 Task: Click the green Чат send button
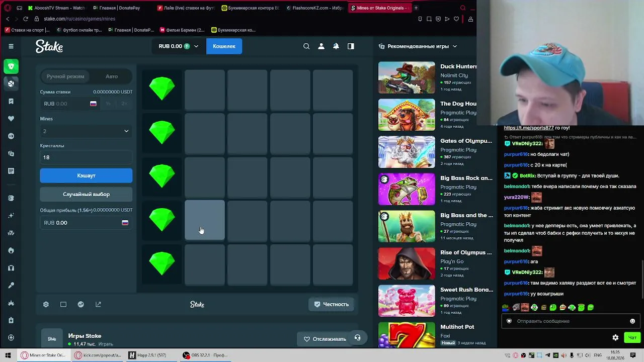click(x=632, y=337)
